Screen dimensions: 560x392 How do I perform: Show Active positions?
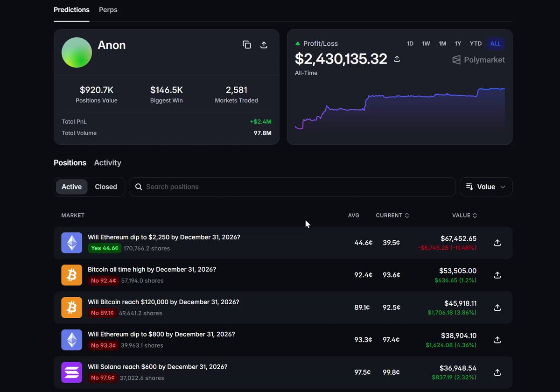pyautogui.click(x=72, y=187)
